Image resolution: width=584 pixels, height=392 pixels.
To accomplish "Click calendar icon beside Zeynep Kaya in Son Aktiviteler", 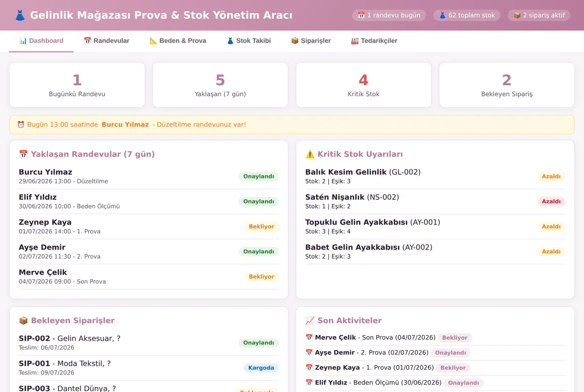I will pos(309,368).
